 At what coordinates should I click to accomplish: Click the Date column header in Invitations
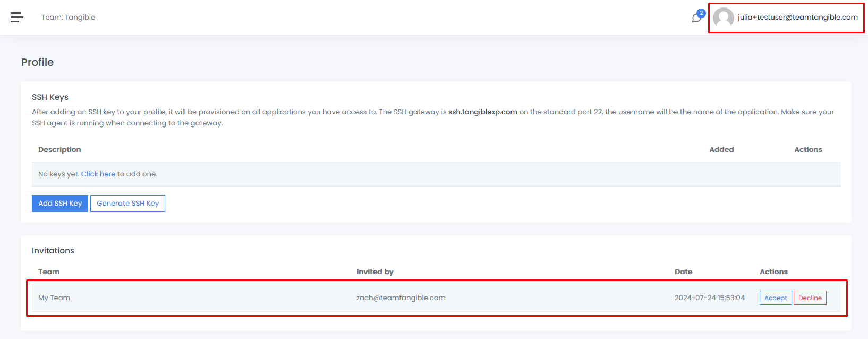pos(683,272)
